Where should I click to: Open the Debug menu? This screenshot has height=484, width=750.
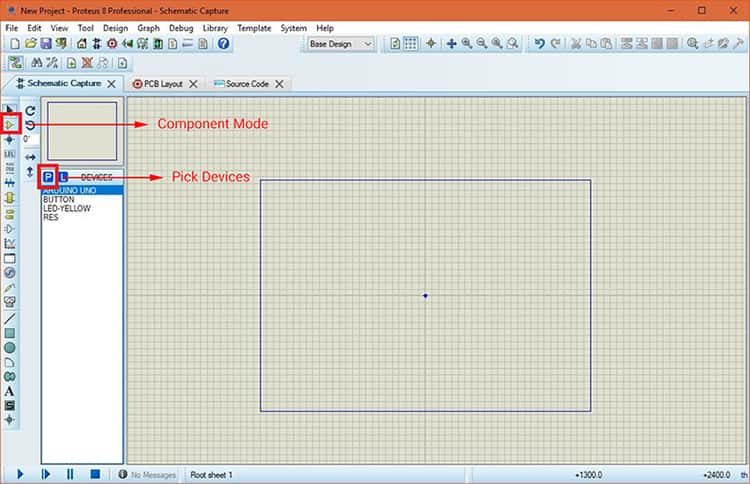(x=181, y=28)
